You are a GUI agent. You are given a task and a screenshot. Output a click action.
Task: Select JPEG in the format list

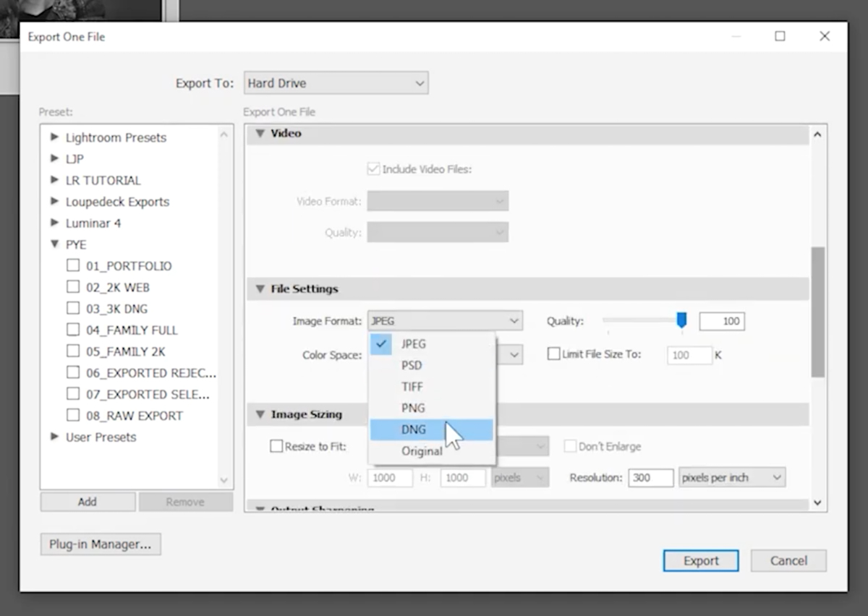[432, 344]
